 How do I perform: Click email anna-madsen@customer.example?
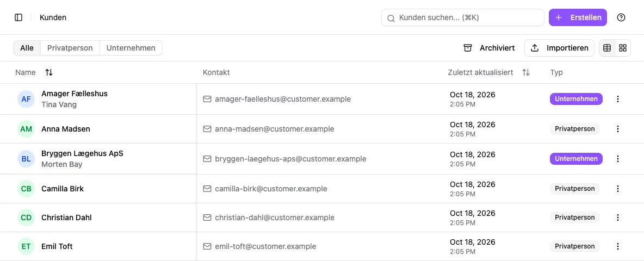[274, 129]
